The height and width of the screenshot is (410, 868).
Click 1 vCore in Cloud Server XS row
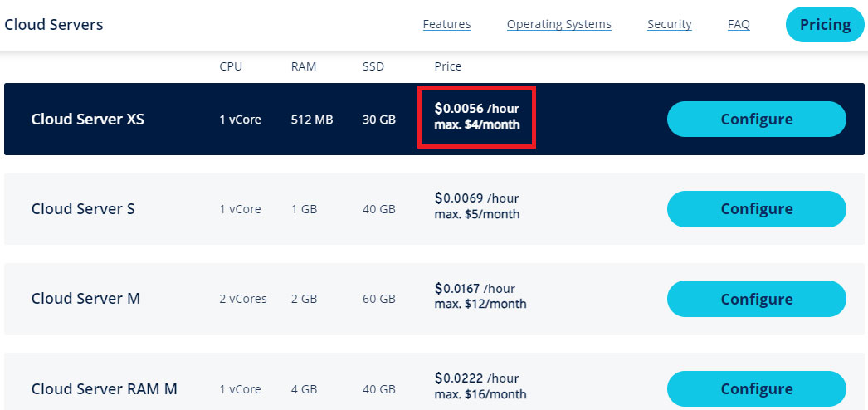[x=241, y=120]
